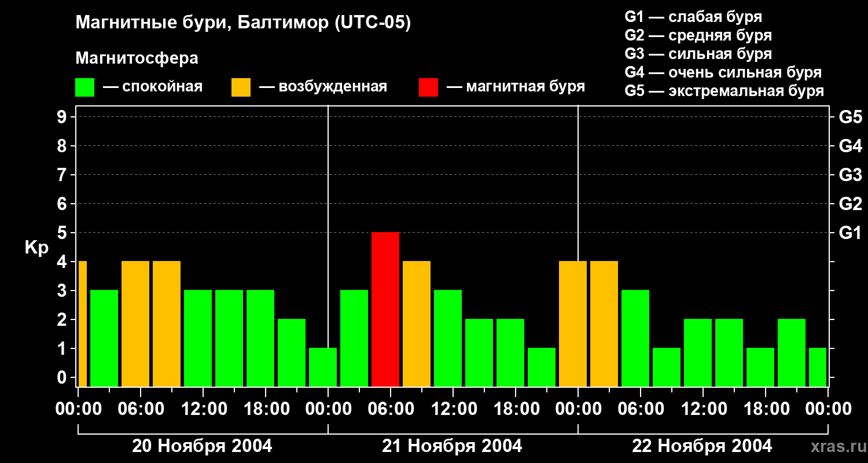Click the date label '22 Ноября 2004'

(702, 446)
